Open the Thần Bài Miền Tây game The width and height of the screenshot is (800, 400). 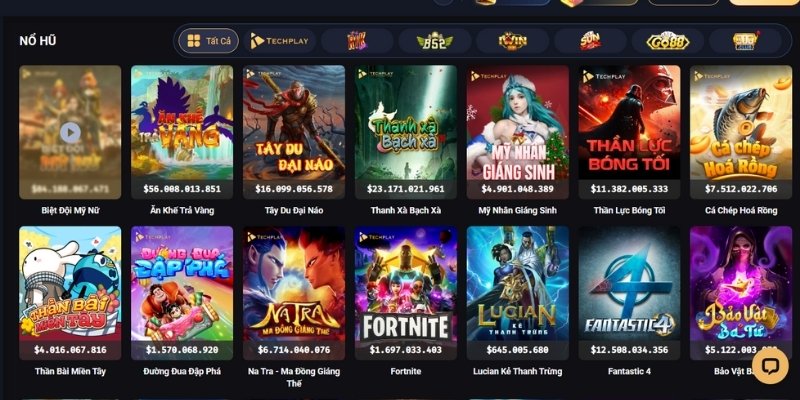pos(70,293)
